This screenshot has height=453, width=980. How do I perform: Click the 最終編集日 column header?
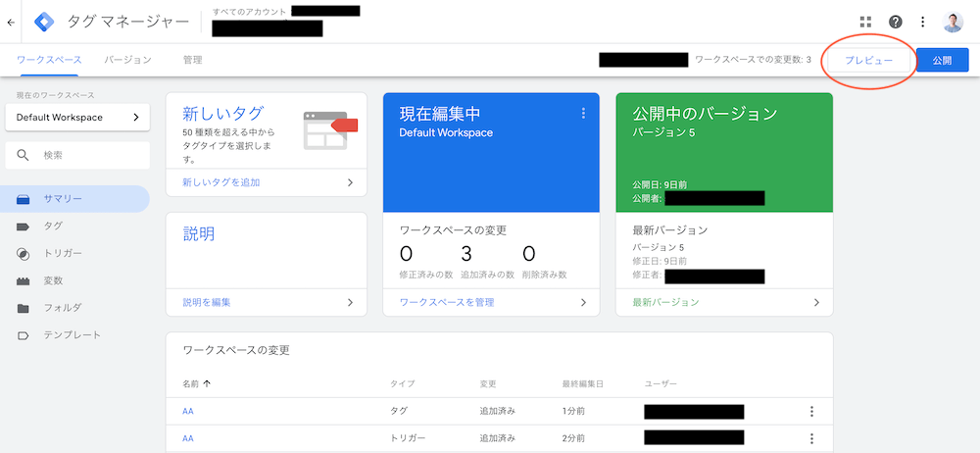pyautogui.click(x=582, y=383)
